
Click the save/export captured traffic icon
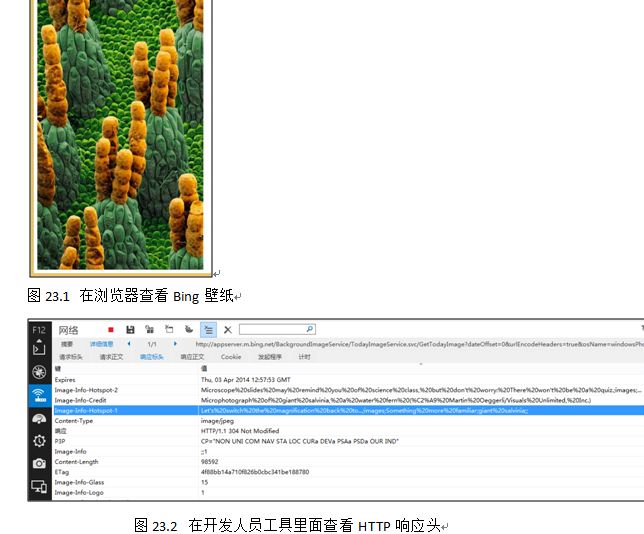coord(130,329)
